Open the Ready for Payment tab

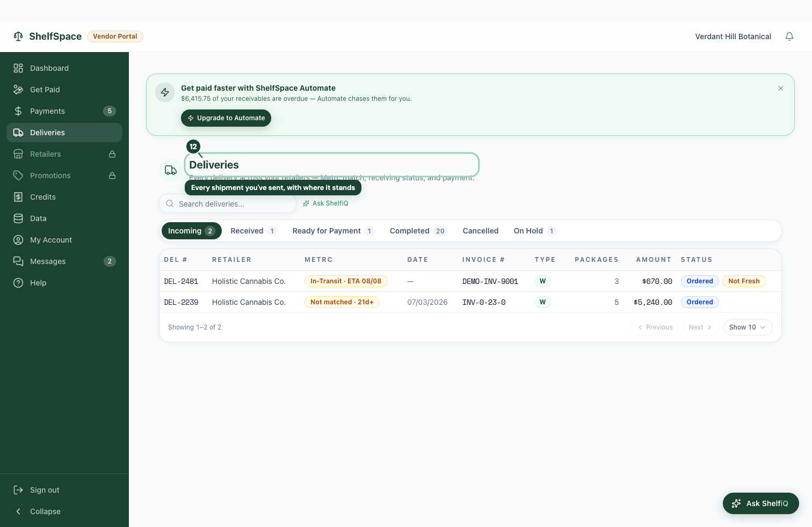coord(333,231)
